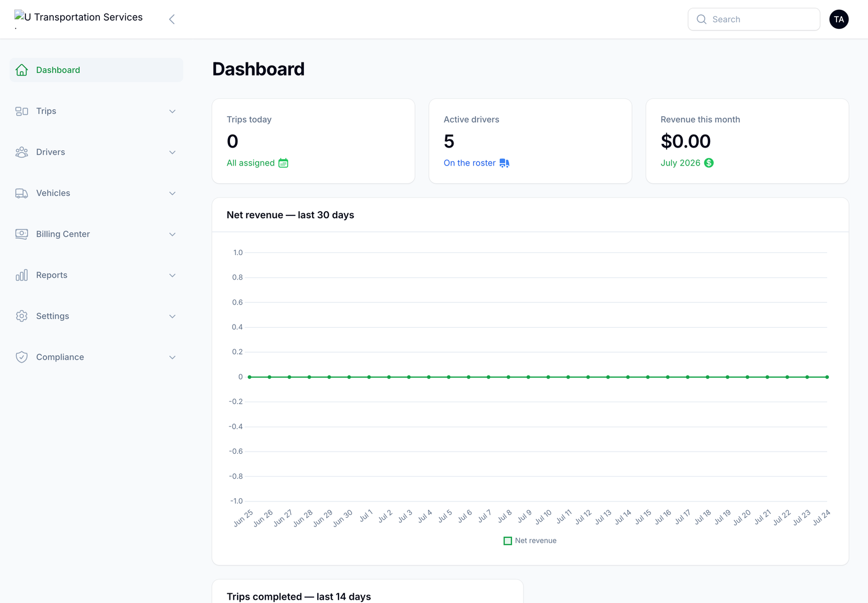Select the Drivers sidebar item
This screenshot has height=603, width=868.
pyautogui.click(x=97, y=152)
